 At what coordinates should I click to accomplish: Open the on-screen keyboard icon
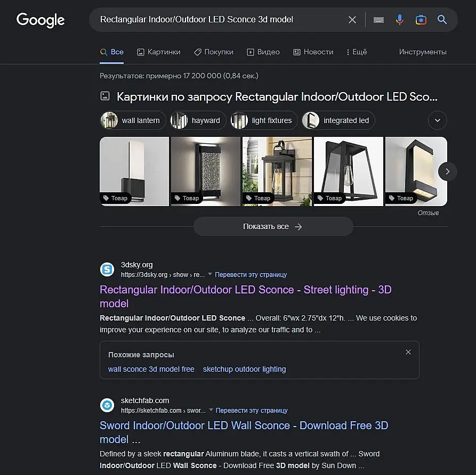coord(378,20)
